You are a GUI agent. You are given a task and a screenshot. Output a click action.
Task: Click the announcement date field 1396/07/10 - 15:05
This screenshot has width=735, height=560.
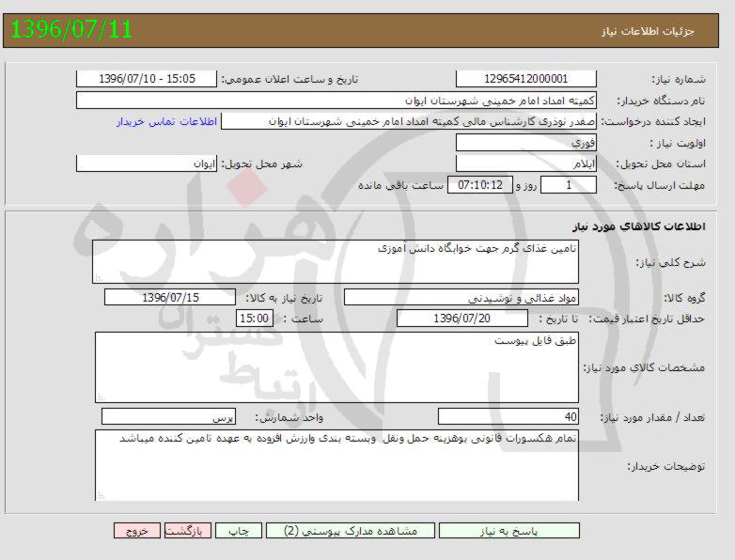(147, 79)
